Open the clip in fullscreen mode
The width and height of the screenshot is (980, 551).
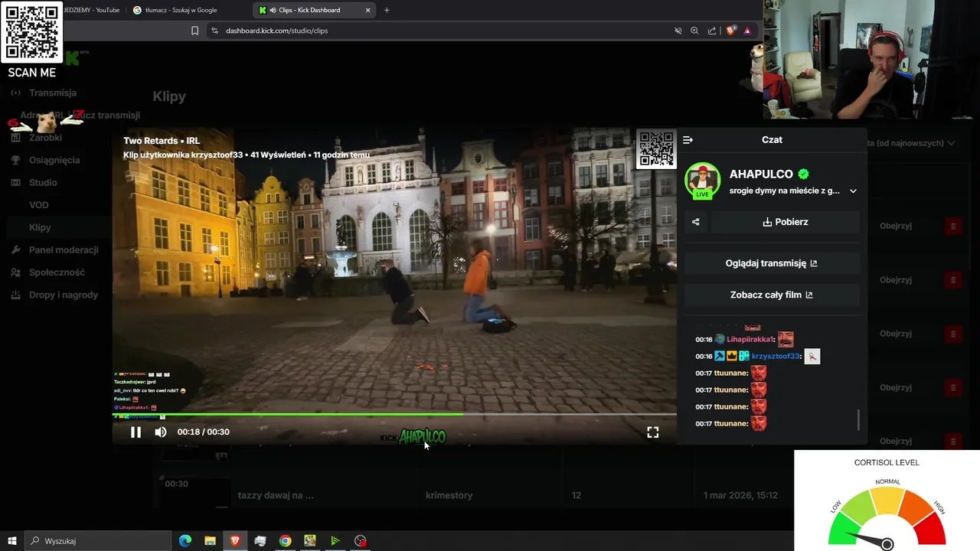click(653, 432)
